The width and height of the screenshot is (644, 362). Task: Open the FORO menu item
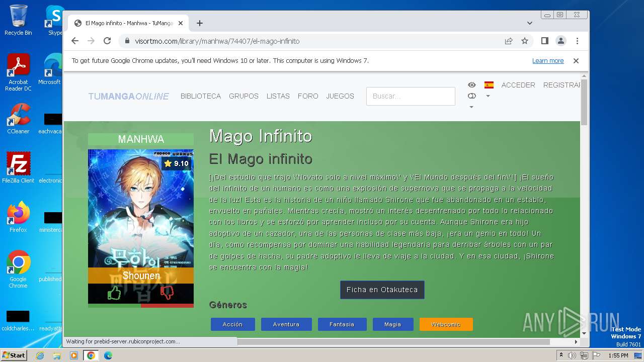pyautogui.click(x=308, y=96)
